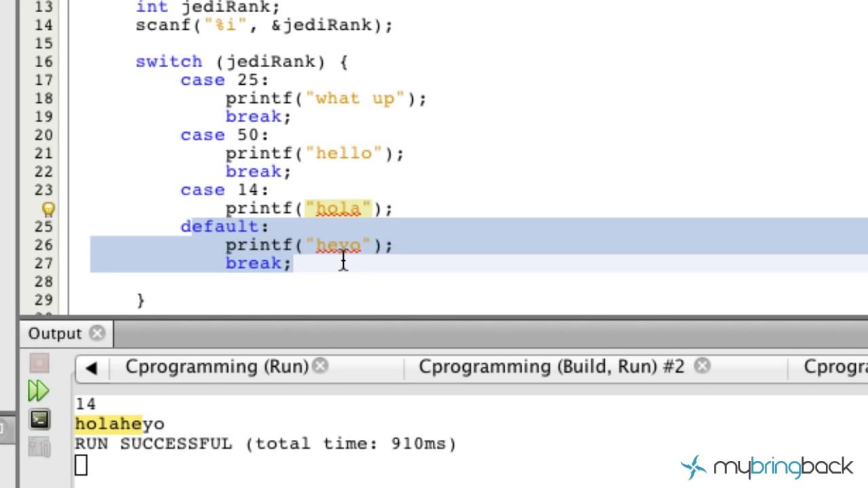This screenshot has height=488, width=868.
Task: Open the cut-off Cprogra tab on the right
Action: tap(835, 367)
